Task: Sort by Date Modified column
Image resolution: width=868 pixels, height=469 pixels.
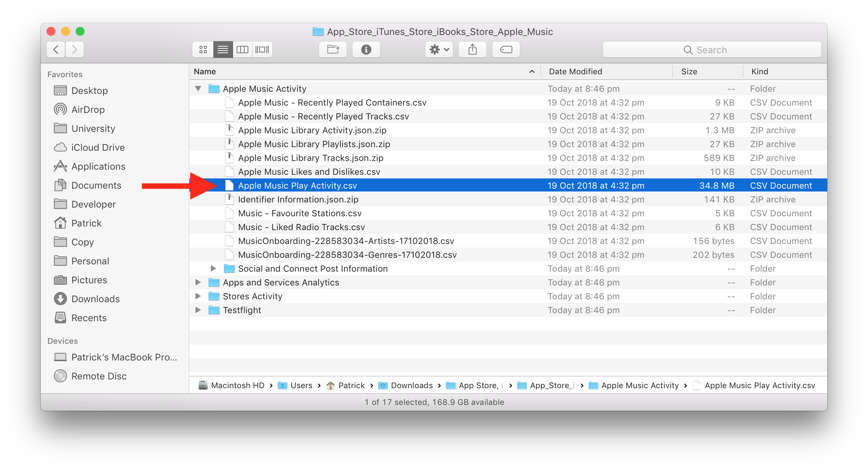Action: click(575, 71)
